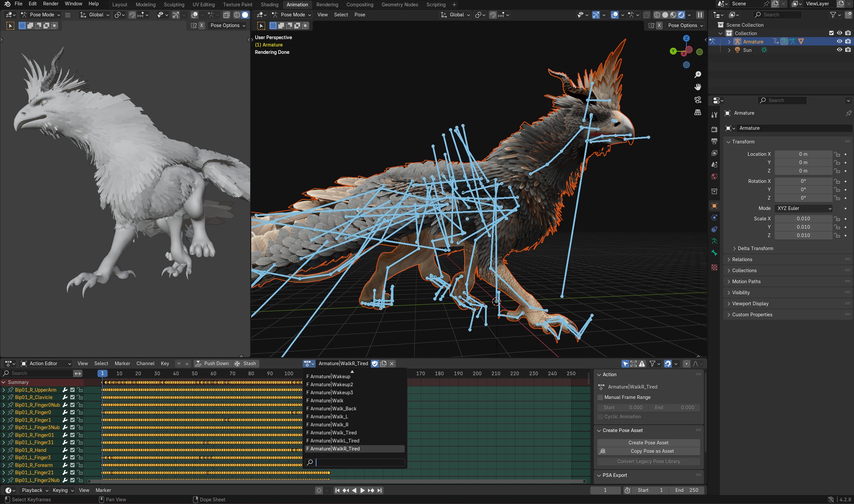Open the Object Data armature properties tab

tap(714, 241)
